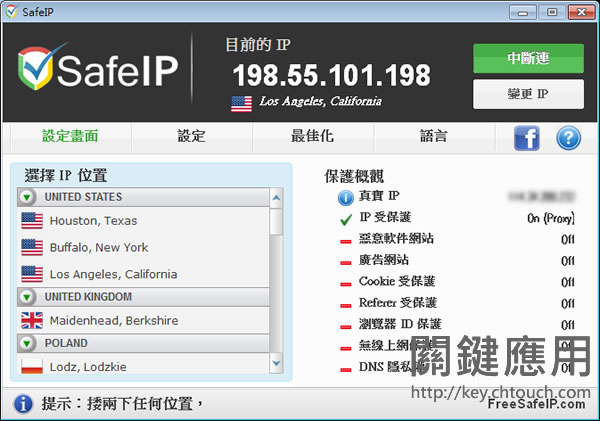Toggle Cookie 受保護 Off status
The image size is (600, 421).
[x=568, y=282]
